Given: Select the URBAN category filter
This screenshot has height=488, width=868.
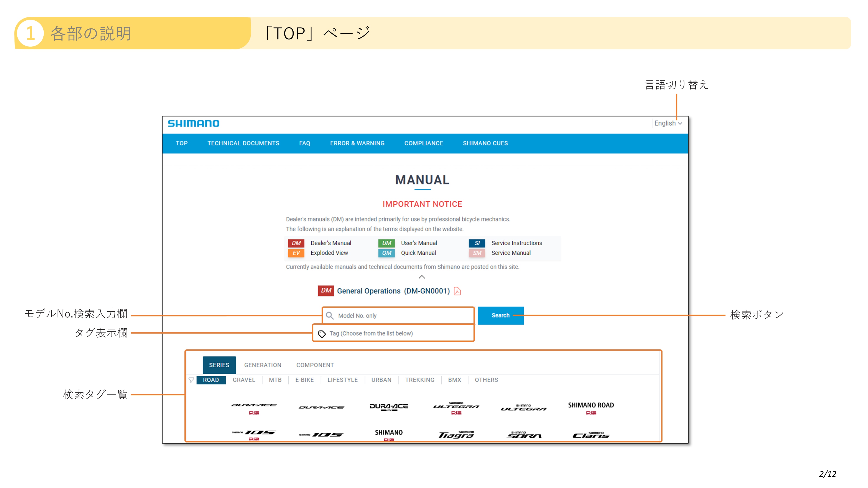Looking at the screenshot, I should [x=381, y=380].
